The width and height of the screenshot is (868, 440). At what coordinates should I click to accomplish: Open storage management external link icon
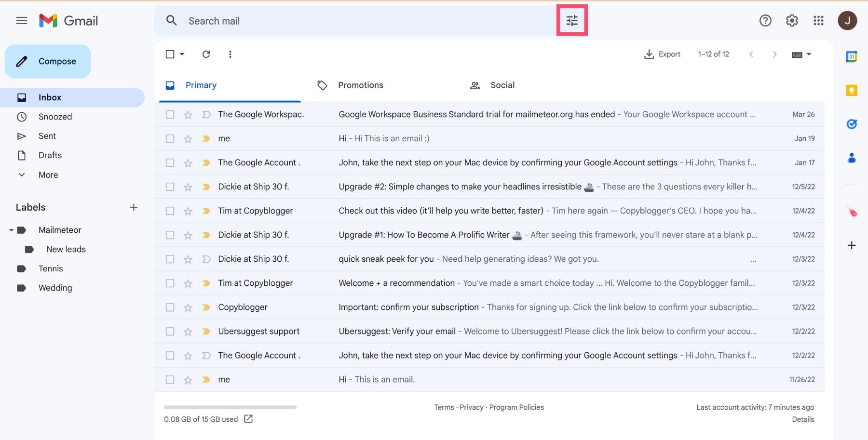248,419
